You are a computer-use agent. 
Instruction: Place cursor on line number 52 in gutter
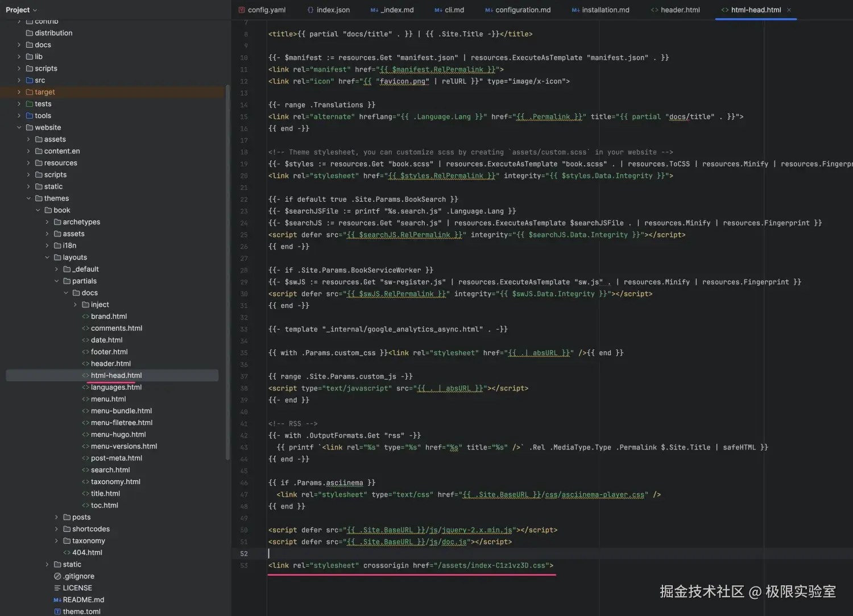pos(244,553)
